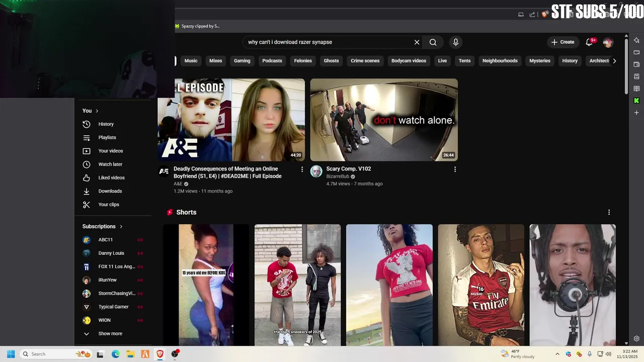Start voice search with the microphone
Screen dimensions: 644x362
tap(456, 42)
